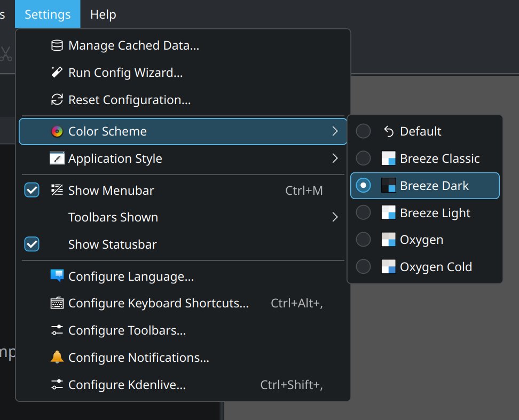
Task: Choose Reset Configuration… menu entry
Action: coord(183,100)
